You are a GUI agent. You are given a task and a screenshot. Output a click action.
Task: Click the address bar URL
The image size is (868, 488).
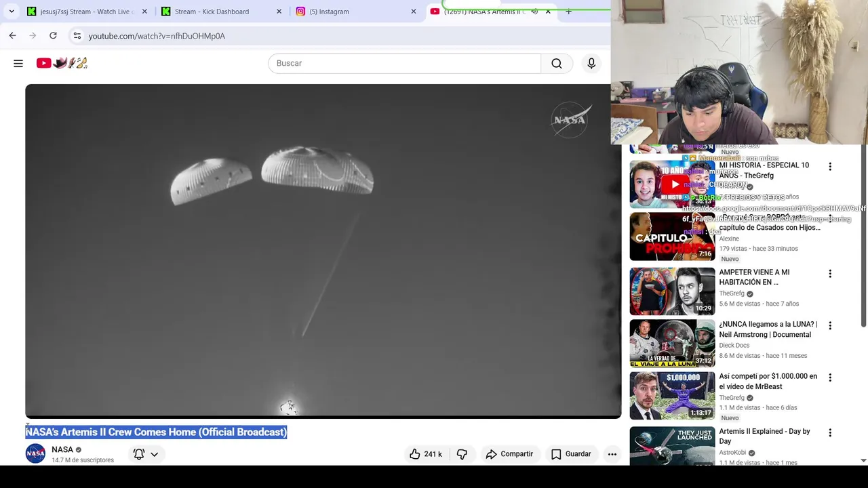(157, 36)
